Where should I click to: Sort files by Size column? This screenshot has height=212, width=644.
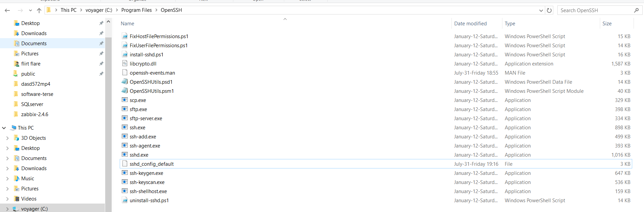pos(607,24)
